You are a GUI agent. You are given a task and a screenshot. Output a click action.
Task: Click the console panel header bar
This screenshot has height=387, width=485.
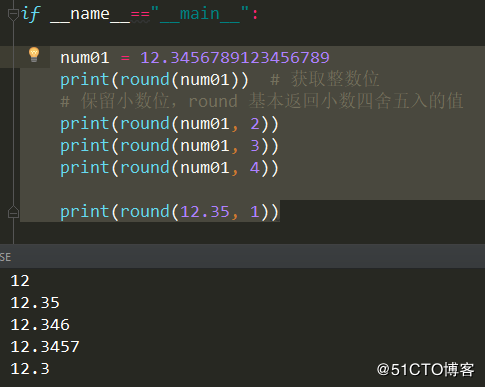point(242,256)
